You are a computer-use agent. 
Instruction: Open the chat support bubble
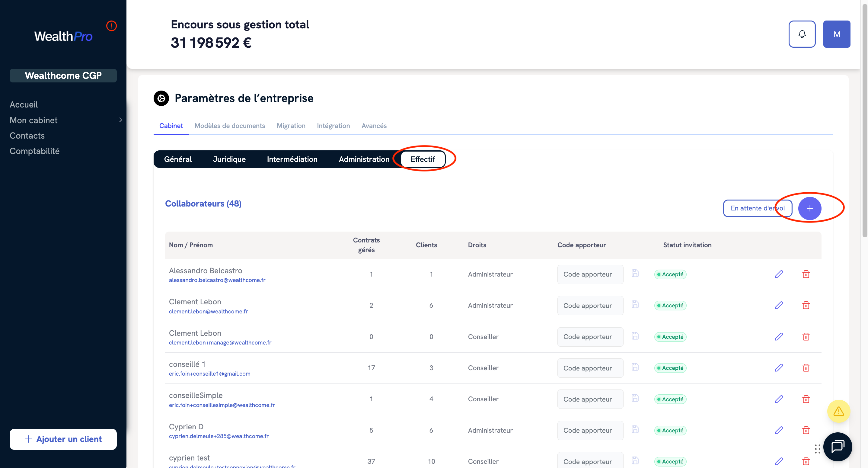pos(838,447)
